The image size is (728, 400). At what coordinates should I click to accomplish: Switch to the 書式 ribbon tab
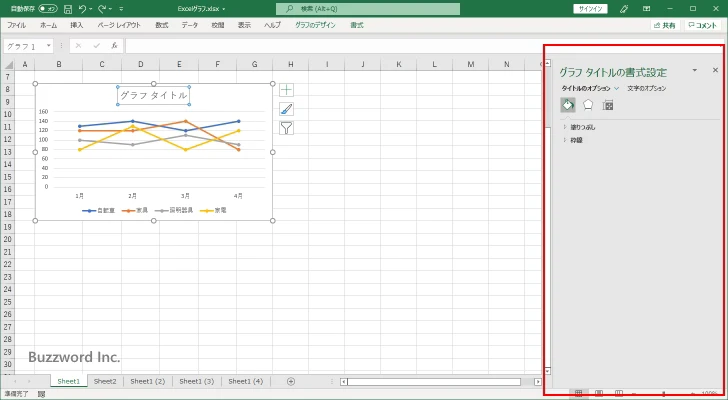(357, 25)
